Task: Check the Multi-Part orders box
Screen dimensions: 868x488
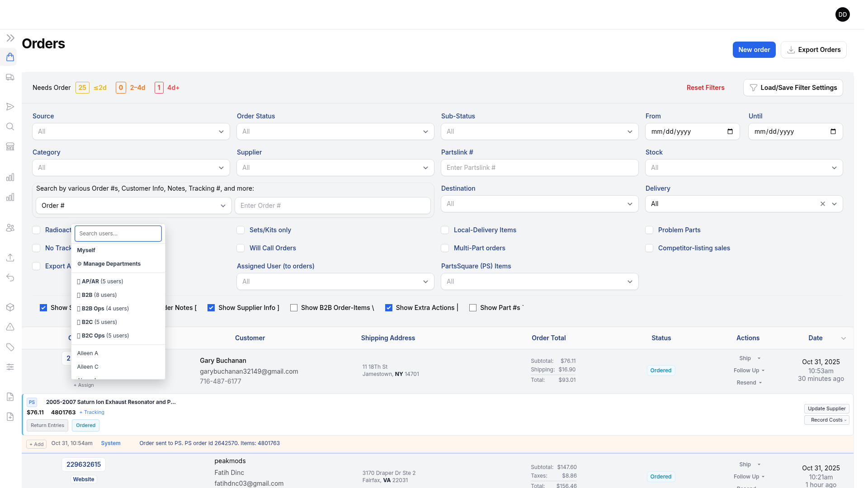Action: (445, 248)
